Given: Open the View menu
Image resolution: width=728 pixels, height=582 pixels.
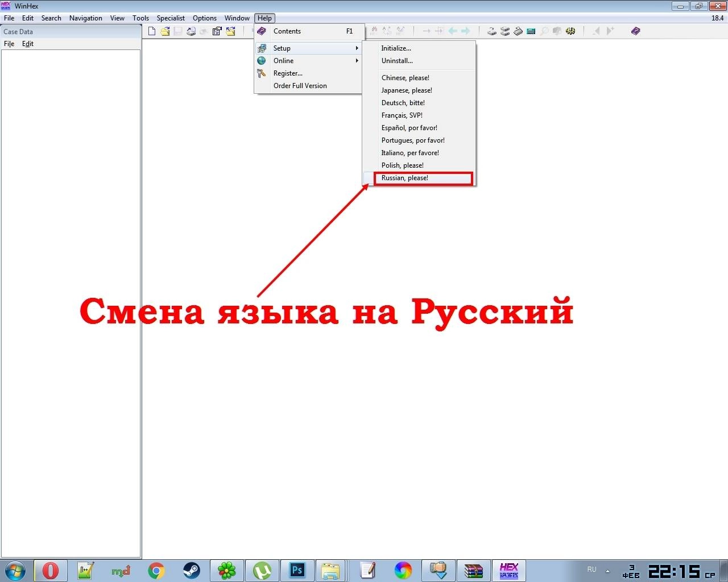Looking at the screenshot, I should point(117,18).
